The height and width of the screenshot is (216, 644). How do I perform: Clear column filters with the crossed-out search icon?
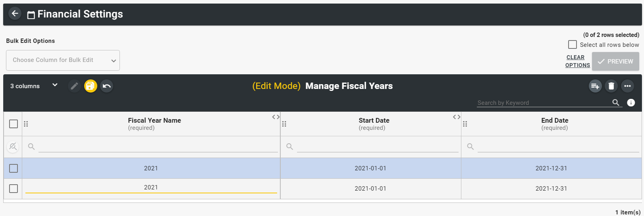pos(13,147)
